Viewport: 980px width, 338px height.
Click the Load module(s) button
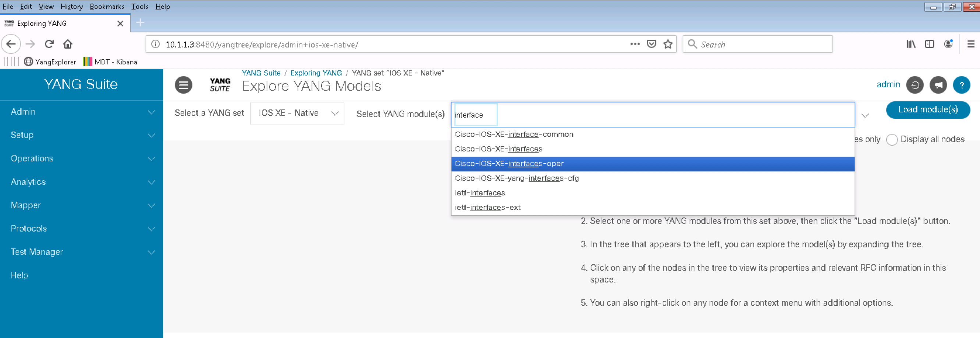click(x=928, y=110)
